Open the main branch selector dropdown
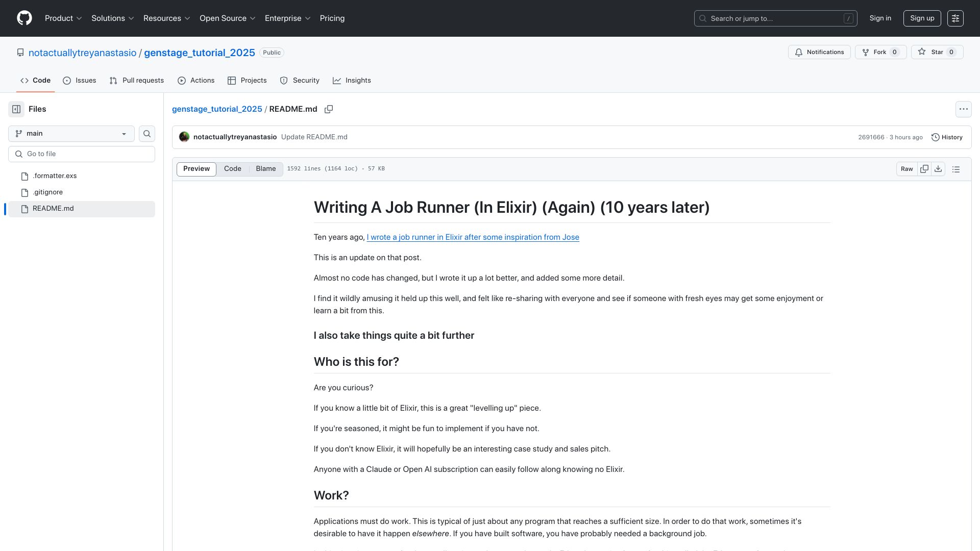The image size is (980, 551). 71,134
